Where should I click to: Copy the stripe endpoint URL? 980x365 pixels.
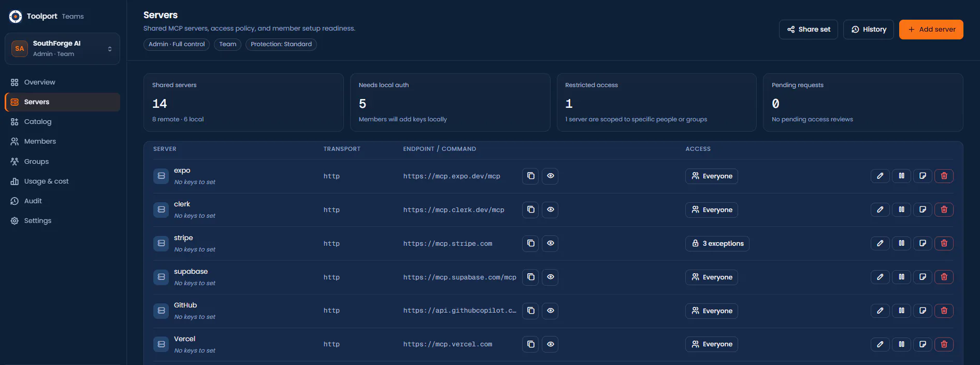(x=530, y=243)
